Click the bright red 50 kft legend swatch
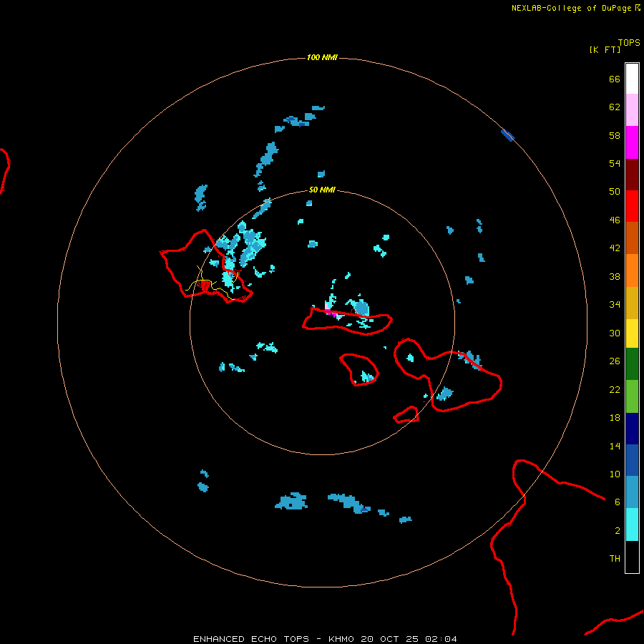 click(632, 206)
